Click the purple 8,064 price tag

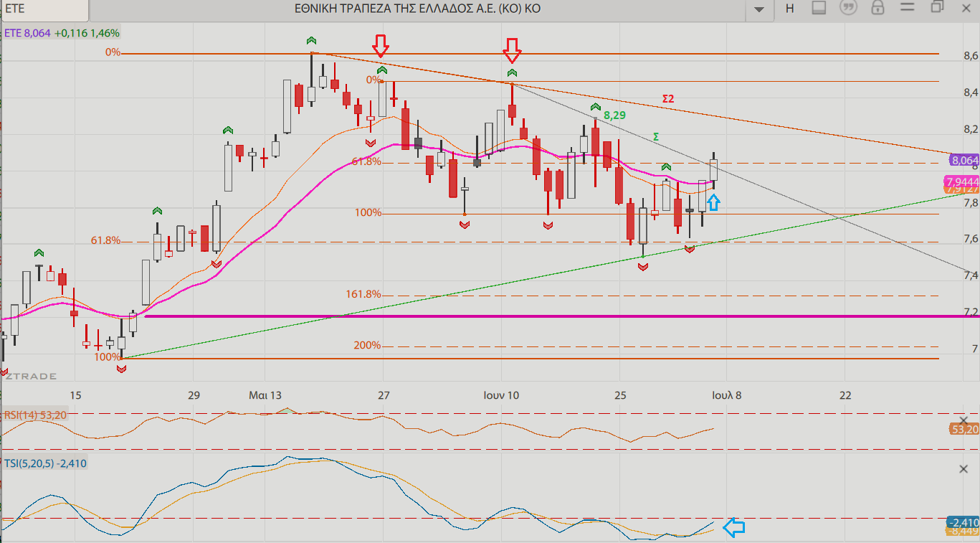click(964, 161)
